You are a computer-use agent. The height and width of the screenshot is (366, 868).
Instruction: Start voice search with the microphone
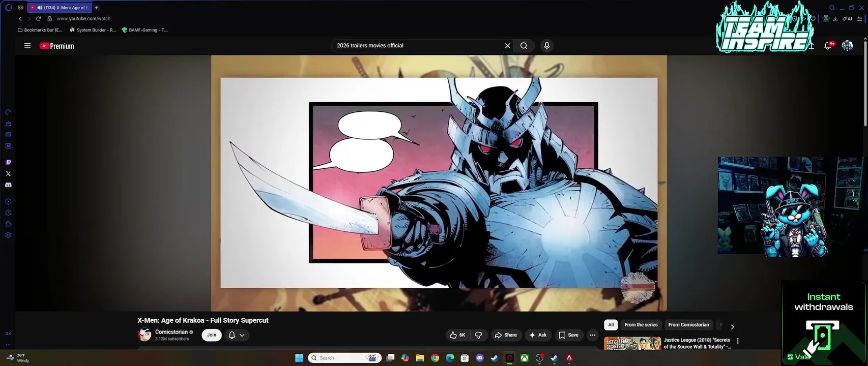point(547,46)
